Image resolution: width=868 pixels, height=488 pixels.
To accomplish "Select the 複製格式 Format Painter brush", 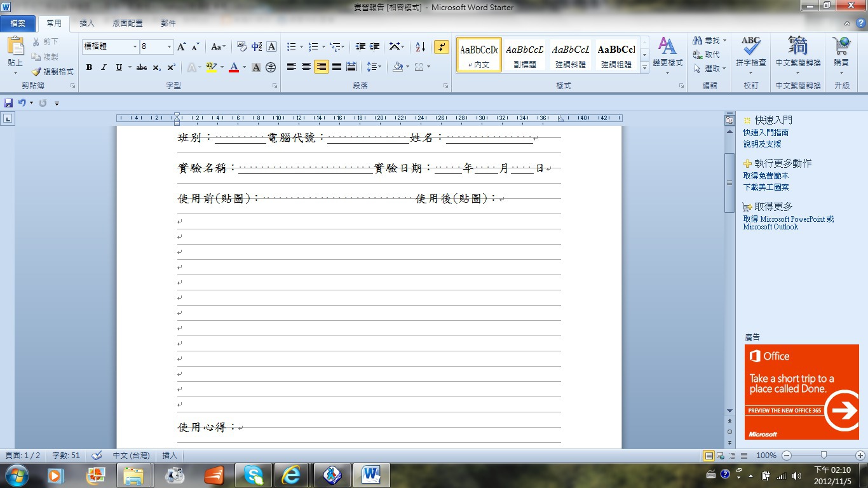I will [x=53, y=72].
